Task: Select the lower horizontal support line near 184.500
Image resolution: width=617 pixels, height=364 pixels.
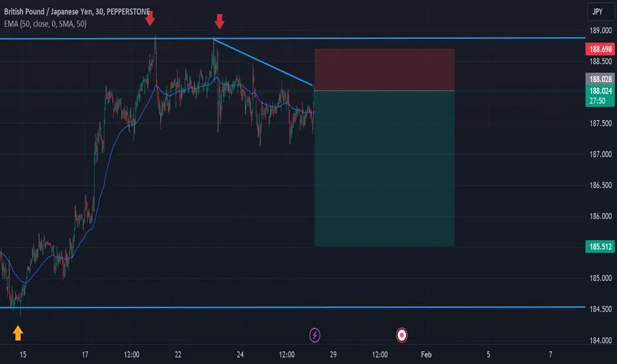Action: pyautogui.click(x=293, y=307)
